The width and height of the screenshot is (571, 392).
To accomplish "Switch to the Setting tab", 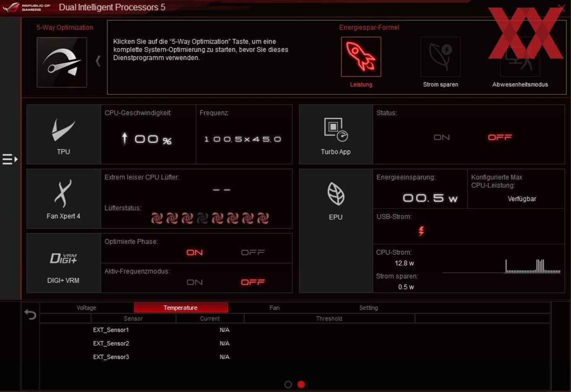I will tap(369, 308).
